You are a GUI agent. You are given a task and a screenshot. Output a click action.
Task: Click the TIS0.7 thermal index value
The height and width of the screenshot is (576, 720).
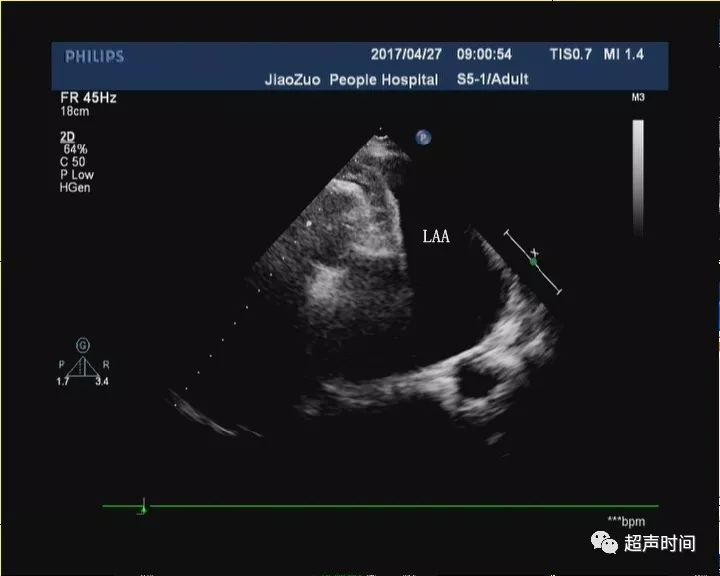[571, 54]
